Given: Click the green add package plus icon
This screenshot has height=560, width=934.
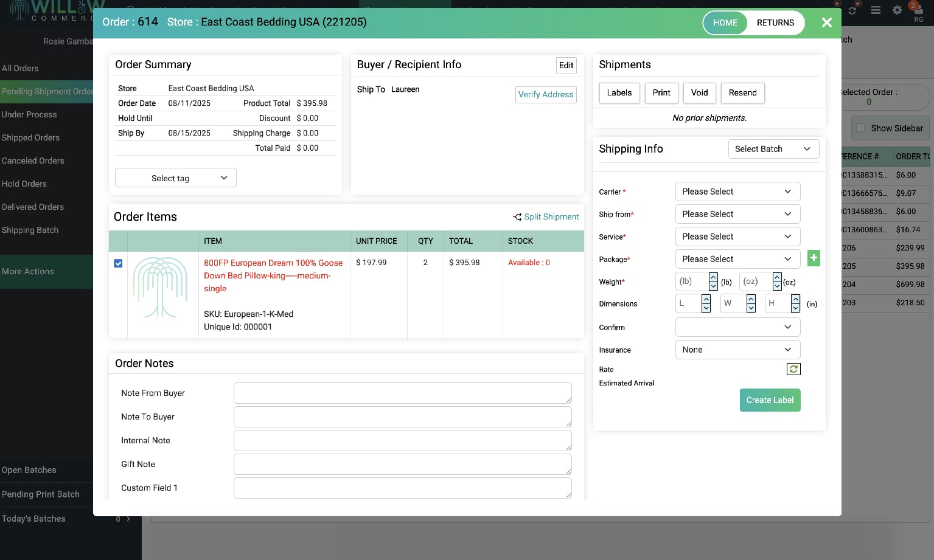Looking at the screenshot, I should tap(814, 258).
